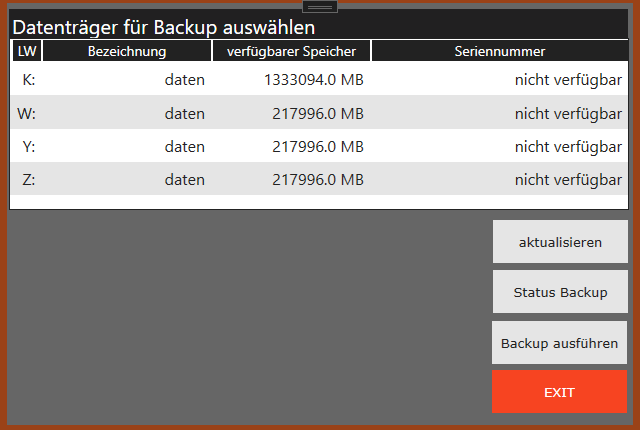Viewport: 640px width, 430px height.
Task: Click 217996.0 MB in the Z: row
Action: (318, 180)
